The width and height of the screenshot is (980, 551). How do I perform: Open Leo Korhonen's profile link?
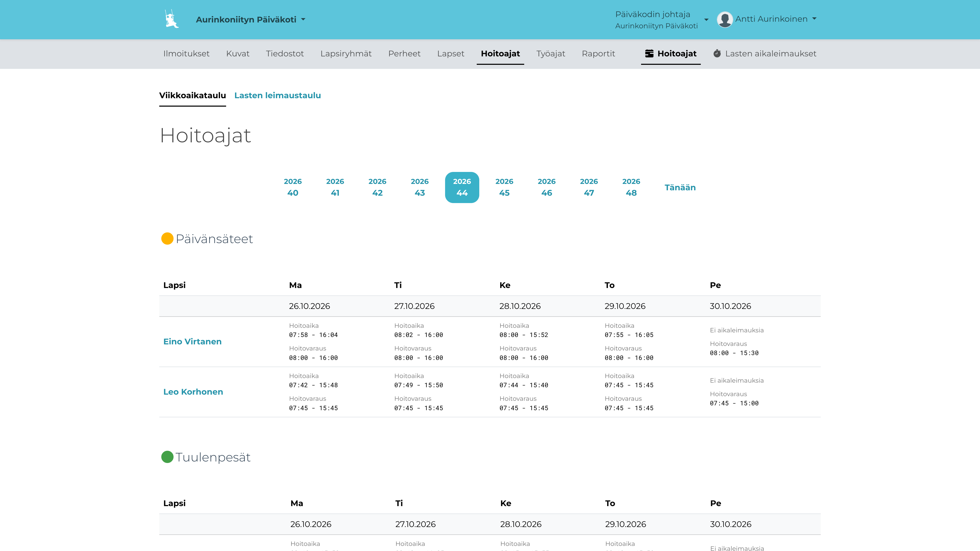point(193,392)
